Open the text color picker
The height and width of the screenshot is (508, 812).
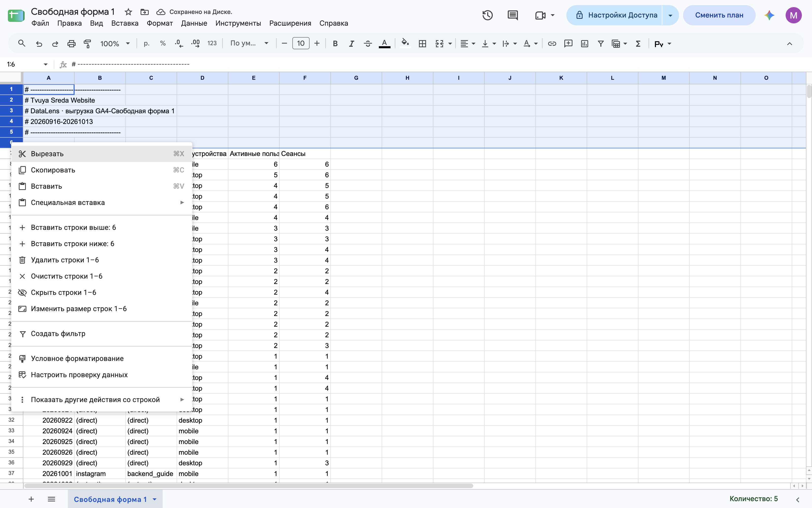[x=384, y=44]
